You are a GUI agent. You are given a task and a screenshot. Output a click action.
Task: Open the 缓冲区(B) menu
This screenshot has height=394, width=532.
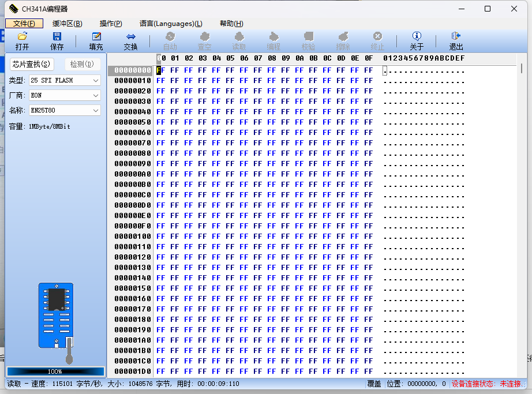point(67,24)
